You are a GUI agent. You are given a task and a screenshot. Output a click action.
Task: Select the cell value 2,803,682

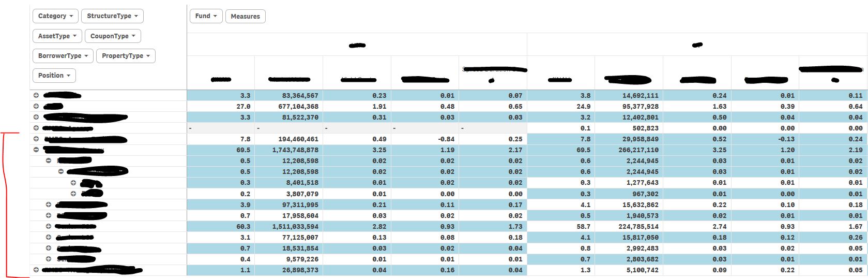(629, 259)
